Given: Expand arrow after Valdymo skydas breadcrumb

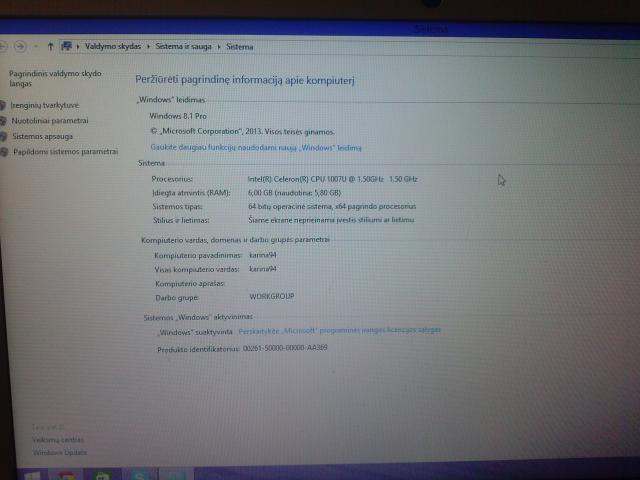Looking at the screenshot, I should pyautogui.click(x=149, y=46).
